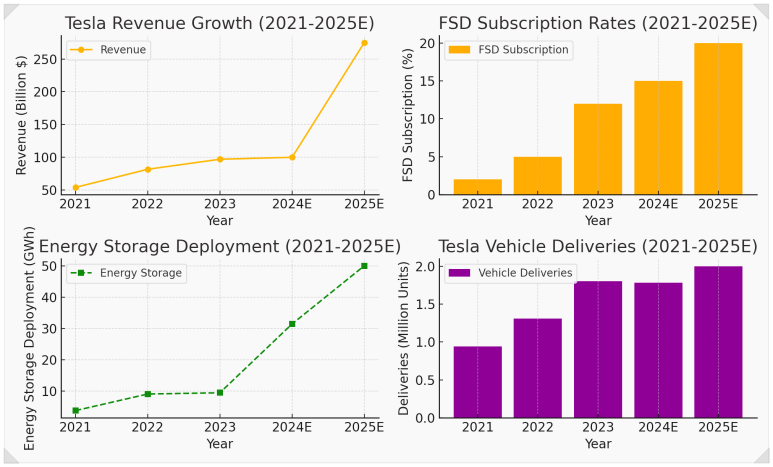
Task: Select the 2025E bar in FSD Subscription chart
Action: tap(718, 119)
